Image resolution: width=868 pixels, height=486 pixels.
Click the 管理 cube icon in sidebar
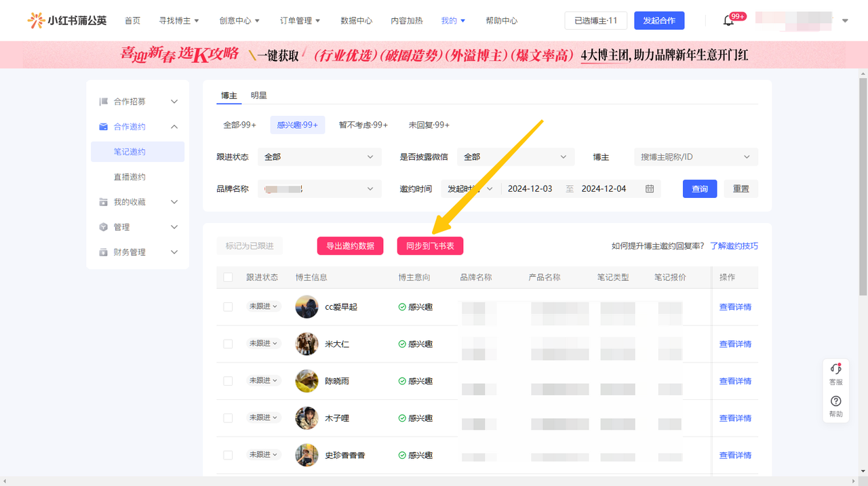point(103,227)
